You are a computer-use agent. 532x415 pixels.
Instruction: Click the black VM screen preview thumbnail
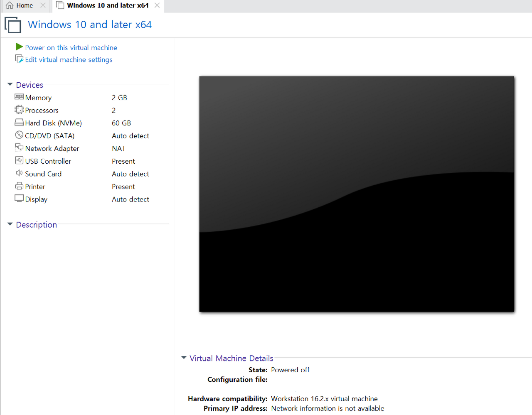click(357, 194)
